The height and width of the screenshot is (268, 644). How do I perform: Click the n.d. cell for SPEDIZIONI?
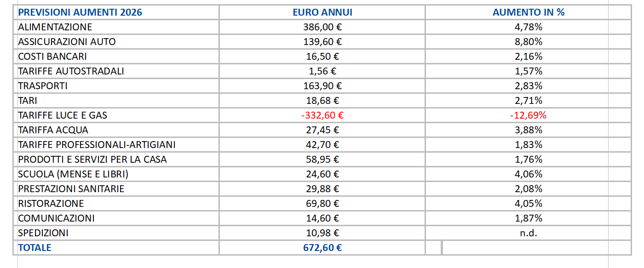pyautogui.click(x=528, y=233)
